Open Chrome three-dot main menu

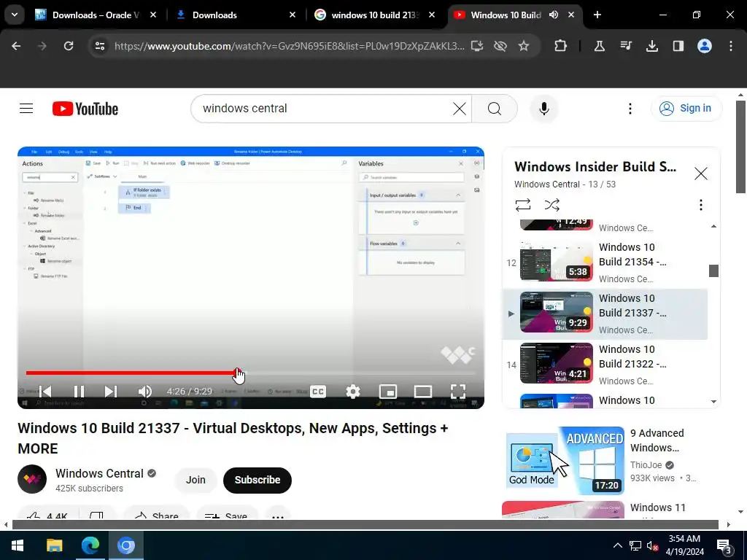click(731, 46)
